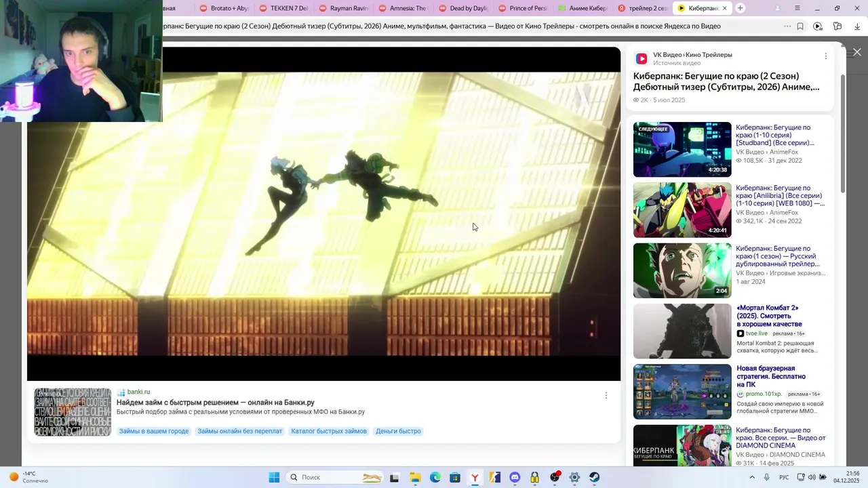Screen dimensions: 868x488
Task: Open «Мортал Комбат 2» ad link
Action: coord(769,316)
